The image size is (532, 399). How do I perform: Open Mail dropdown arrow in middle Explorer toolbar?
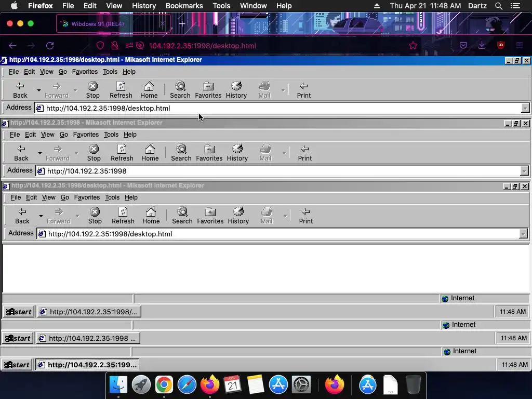[x=284, y=153]
